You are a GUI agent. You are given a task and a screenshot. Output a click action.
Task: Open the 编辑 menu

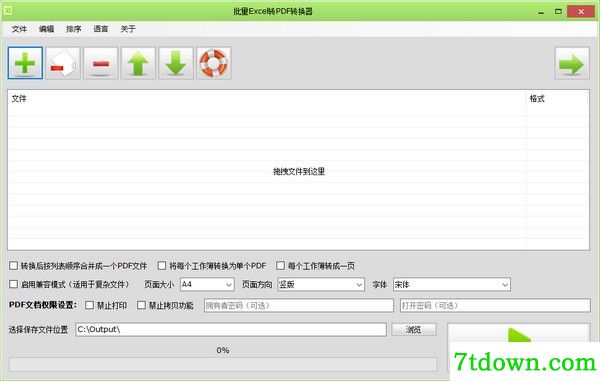(x=46, y=29)
